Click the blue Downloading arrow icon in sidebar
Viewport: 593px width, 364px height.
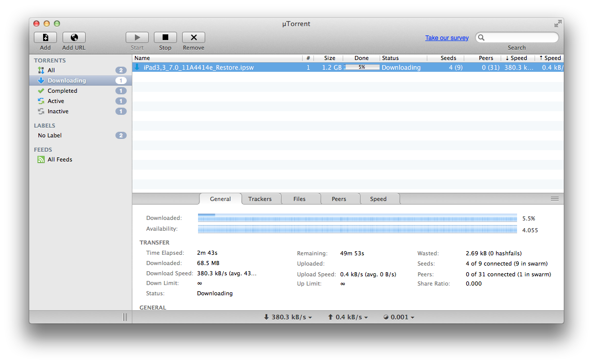coord(41,80)
